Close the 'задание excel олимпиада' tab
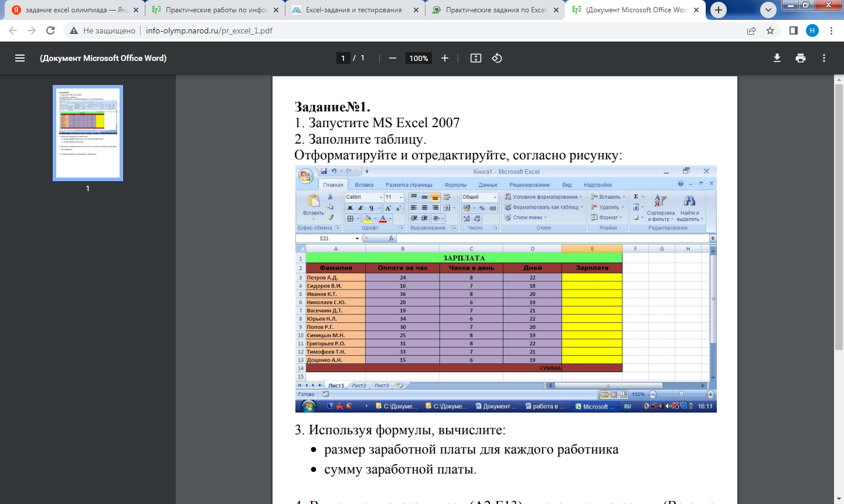The width and height of the screenshot is (844, 504). click(136, 10)
